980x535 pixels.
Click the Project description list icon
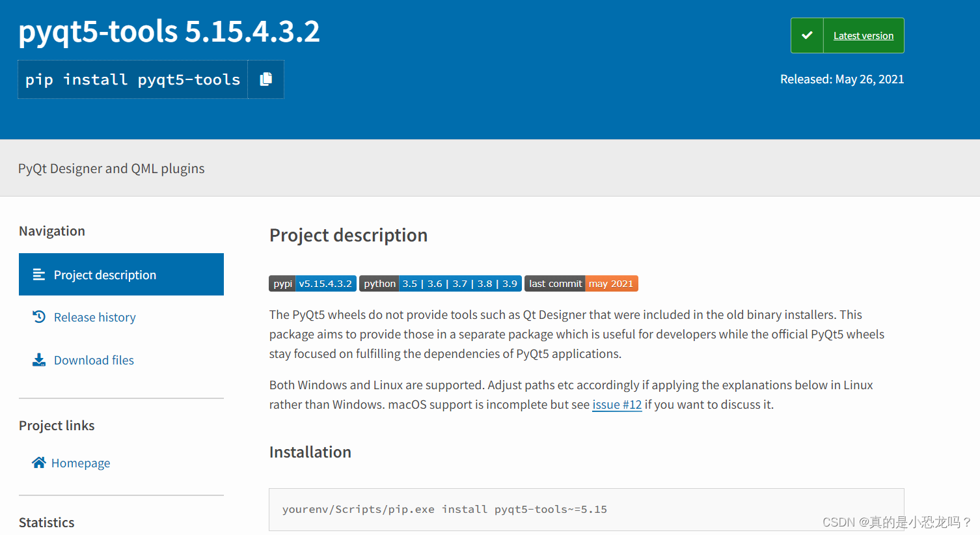click(39, 275)
